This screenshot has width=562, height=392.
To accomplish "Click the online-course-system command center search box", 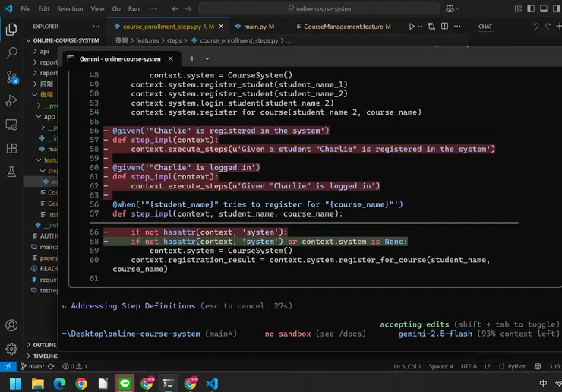I will click(x=319, y=9).
